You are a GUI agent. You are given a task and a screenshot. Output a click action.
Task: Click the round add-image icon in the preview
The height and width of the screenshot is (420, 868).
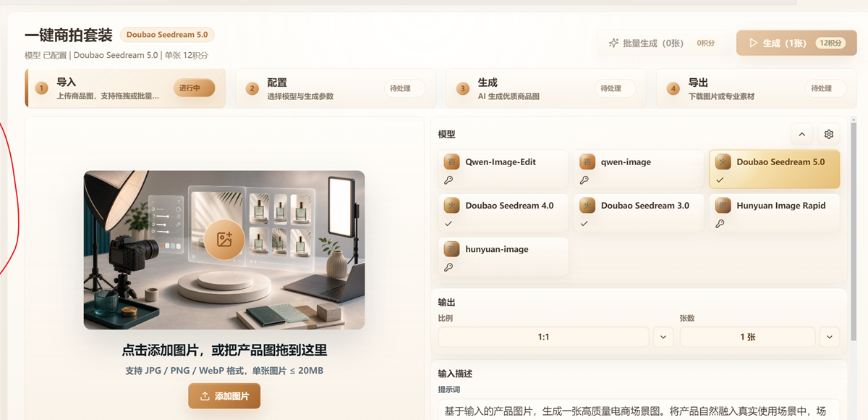(x=224, y=238)
